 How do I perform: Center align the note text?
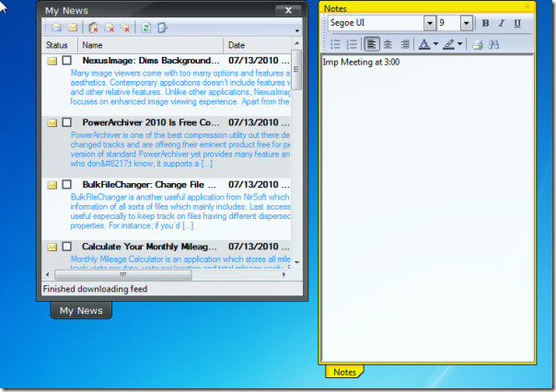pyautogui.click(x=388, y=44)
